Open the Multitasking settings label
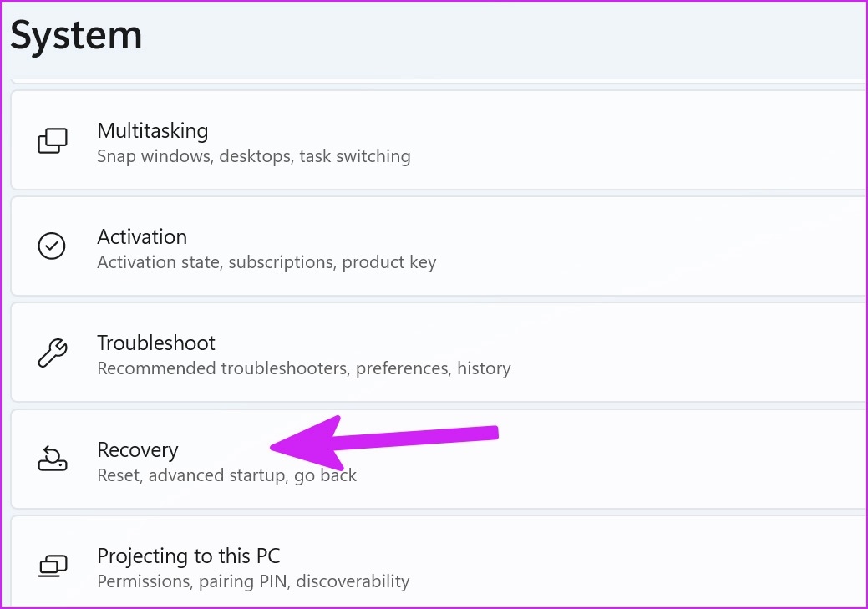Screen dimensions: 868x609 [x=152, y=130]
